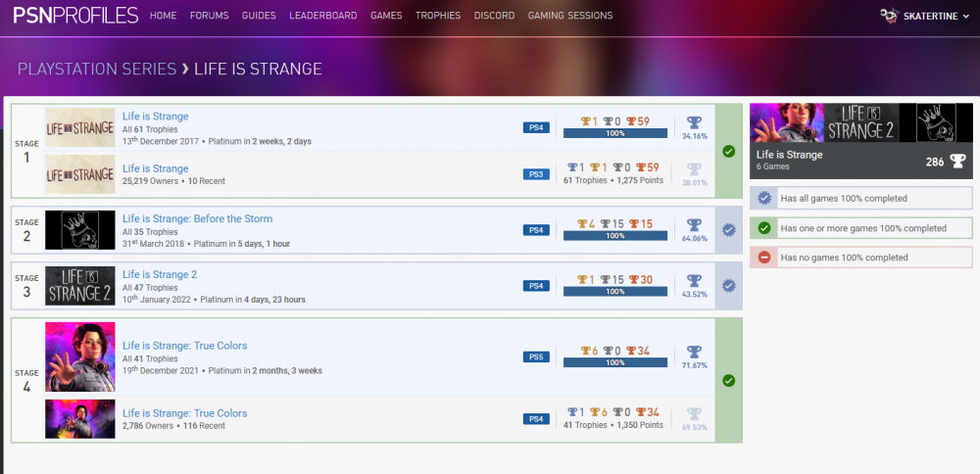The image size is (980, 474).
Task: Click the trophy icon beside the 286 count
Action: pos(957,161)
